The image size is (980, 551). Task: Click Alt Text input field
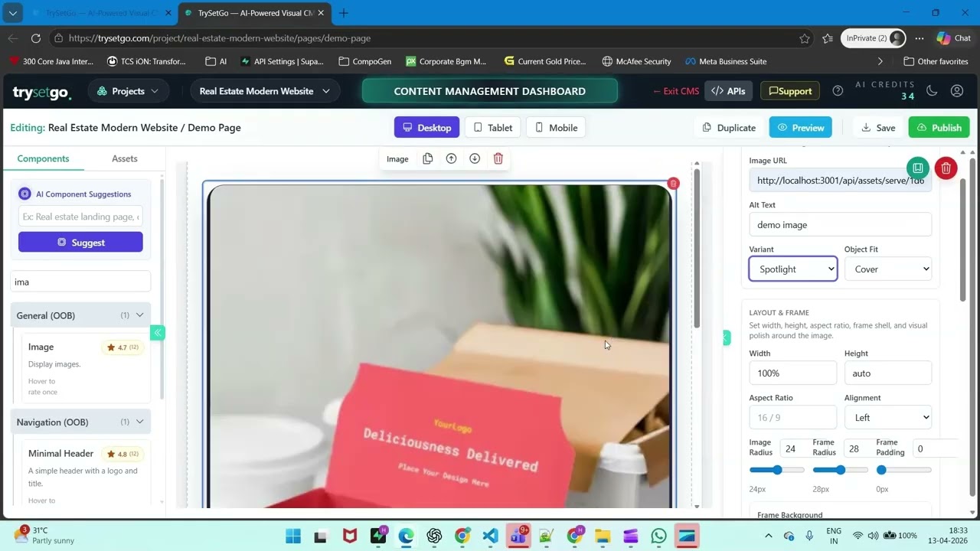pos(840,225)
